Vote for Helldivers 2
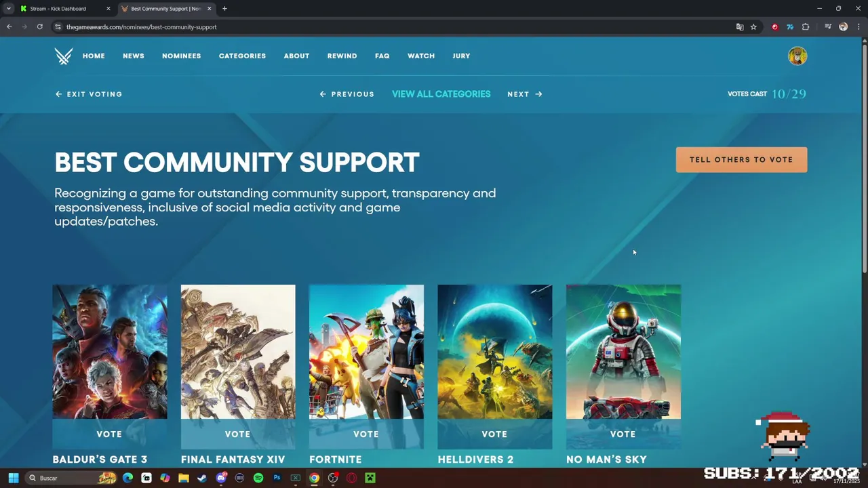 pyautogui.click(x=495, y=434)
